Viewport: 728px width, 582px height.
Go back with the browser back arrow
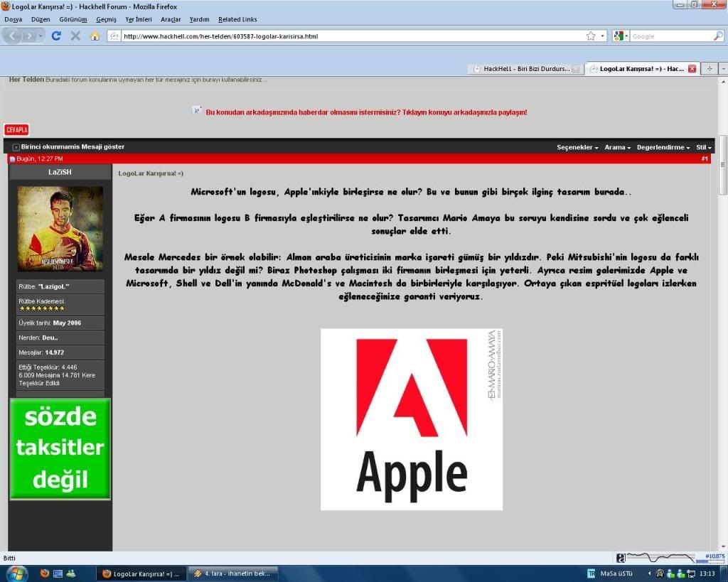[13, 36]
